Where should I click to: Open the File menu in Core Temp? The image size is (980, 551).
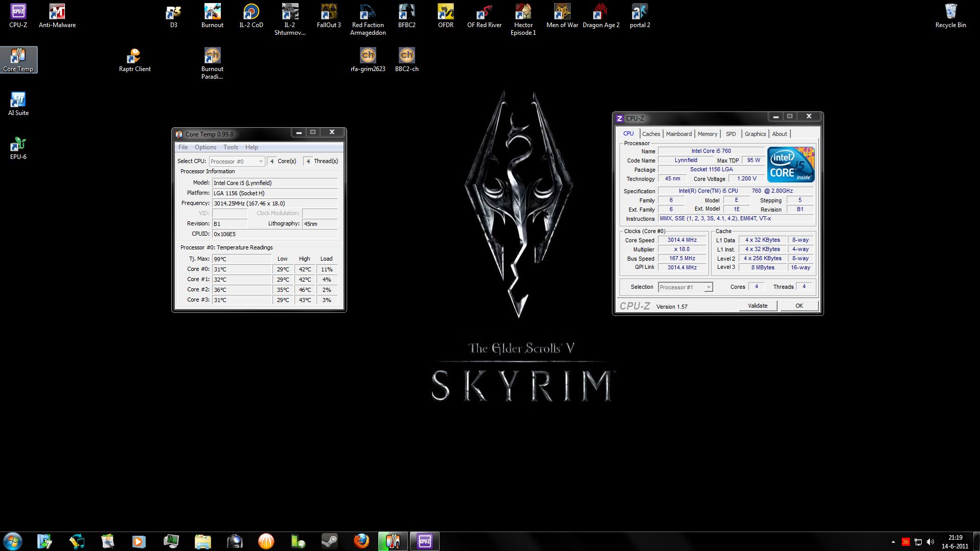pyautogui.click(x=183, y=147)
